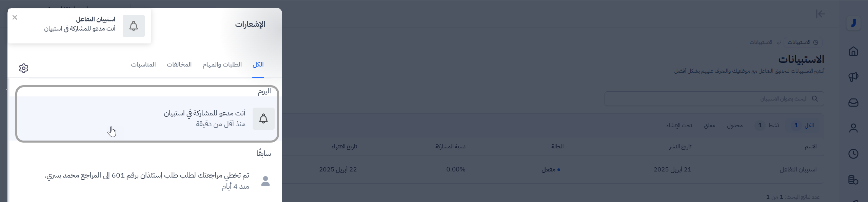The height and width of the screenshot is (202, 868).
Task: Click the Home icon in sidebar
Action: 853,51
